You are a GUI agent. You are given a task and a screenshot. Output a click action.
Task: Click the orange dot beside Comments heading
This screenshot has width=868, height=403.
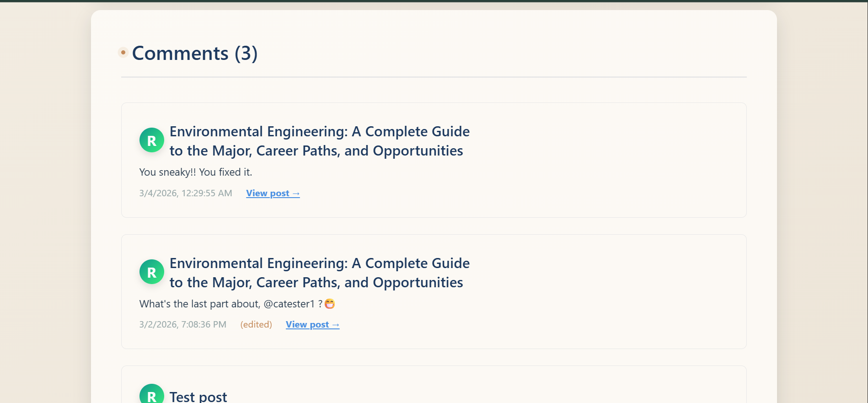point(123,53)
